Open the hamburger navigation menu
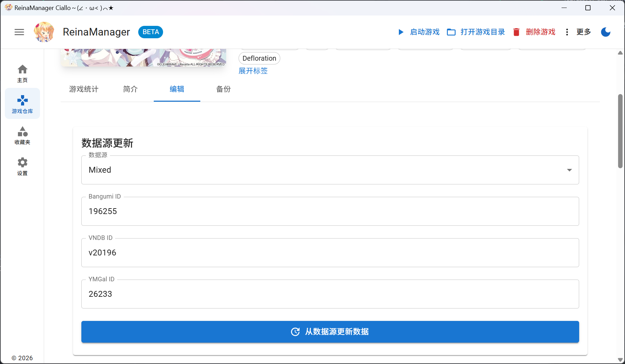 tap(19, 32)
